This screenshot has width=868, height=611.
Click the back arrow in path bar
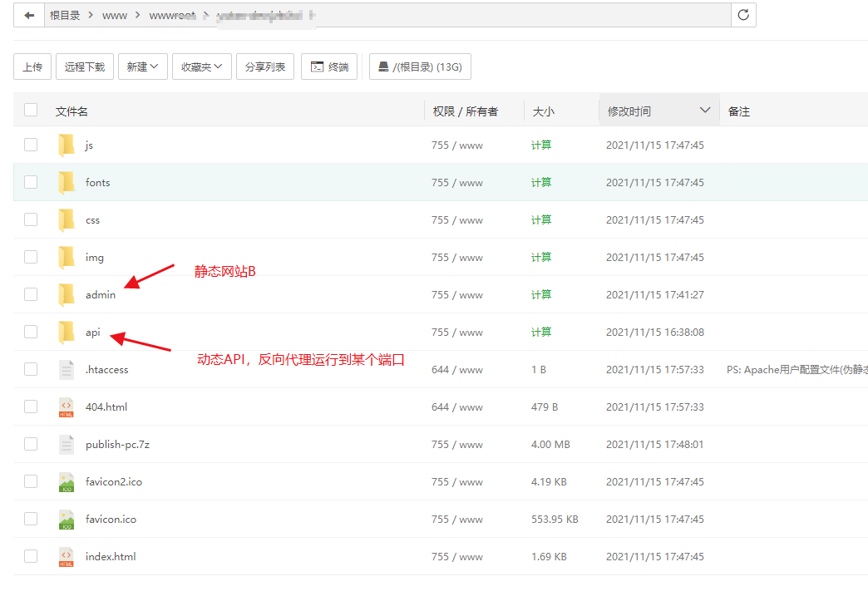click(x=29, y=16)
